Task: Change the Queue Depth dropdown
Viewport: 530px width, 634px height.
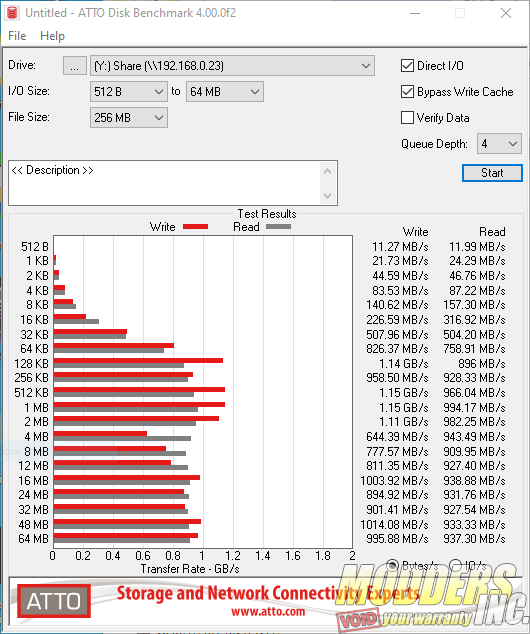Action: 499,144
